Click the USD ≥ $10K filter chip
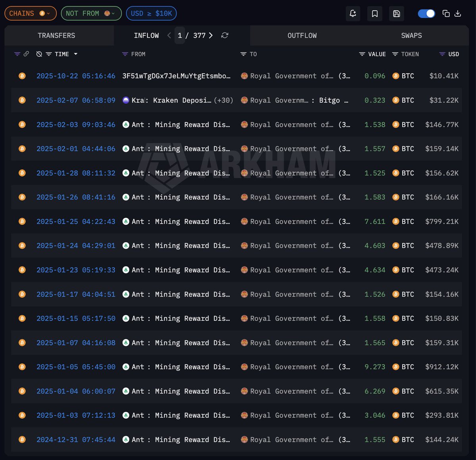Screen dimensions: 476x460 coord(151,13)
